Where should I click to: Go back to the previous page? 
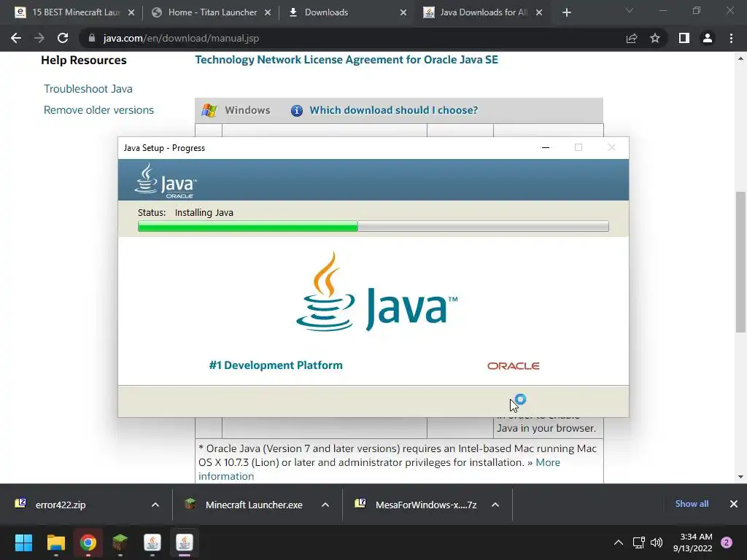[x=16, y=38]
